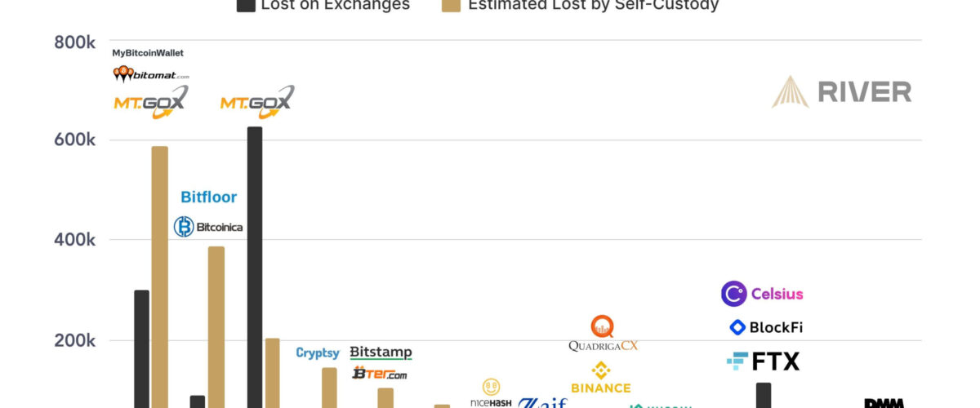
Task: Select the Binance logo
Action: click(601, 378)
